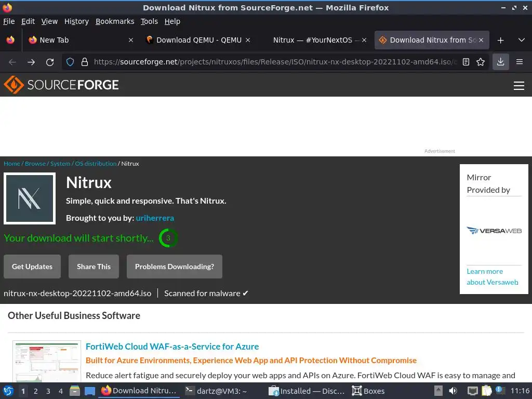This screenshot has width=532, height=399.
Task: Click show desktop taskbar icon
Action: (90, 391)
